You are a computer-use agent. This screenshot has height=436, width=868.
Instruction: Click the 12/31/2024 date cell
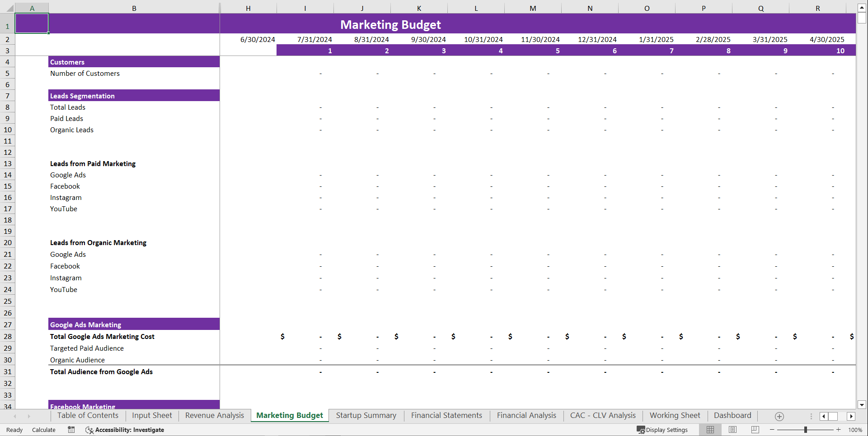590,39
